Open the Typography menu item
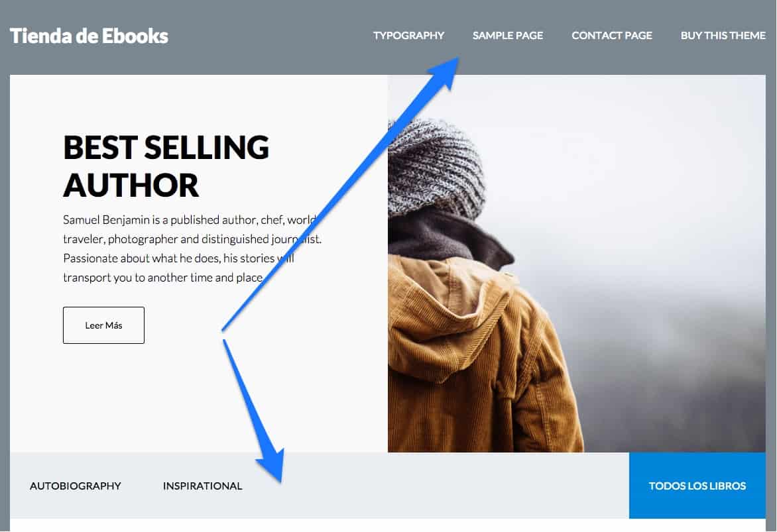The image size is (777, 532). (x=408, y=36)
